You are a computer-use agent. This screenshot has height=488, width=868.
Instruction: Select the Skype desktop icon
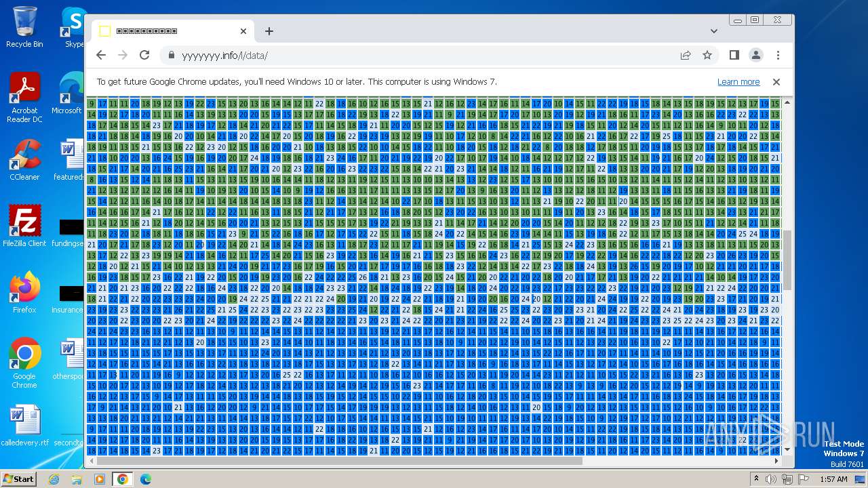coord(73,27)
